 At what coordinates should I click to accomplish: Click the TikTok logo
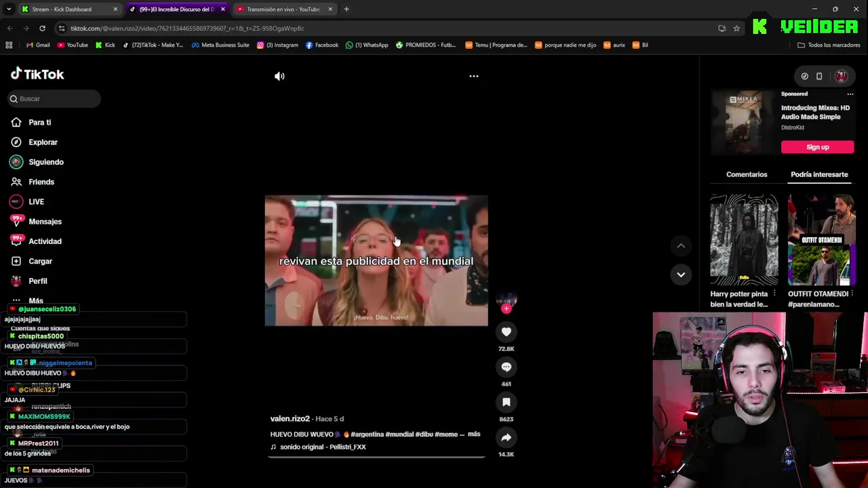pyautogui.click(x=37, y=74)
